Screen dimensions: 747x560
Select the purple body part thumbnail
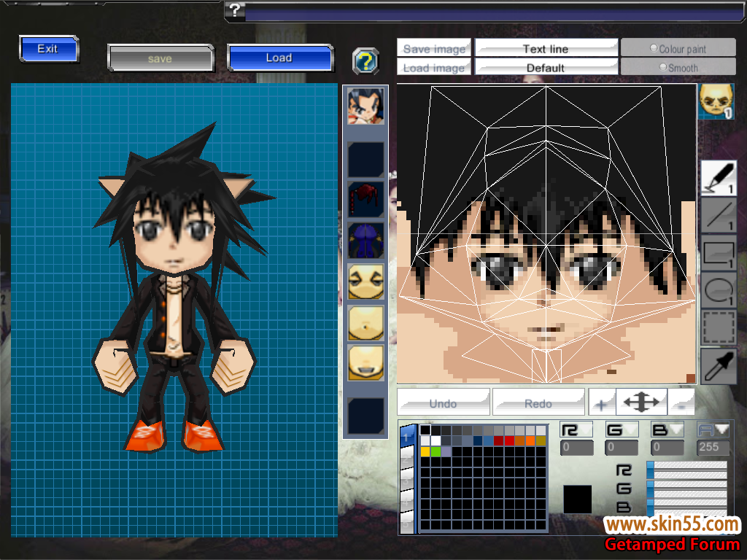[365, 240]
